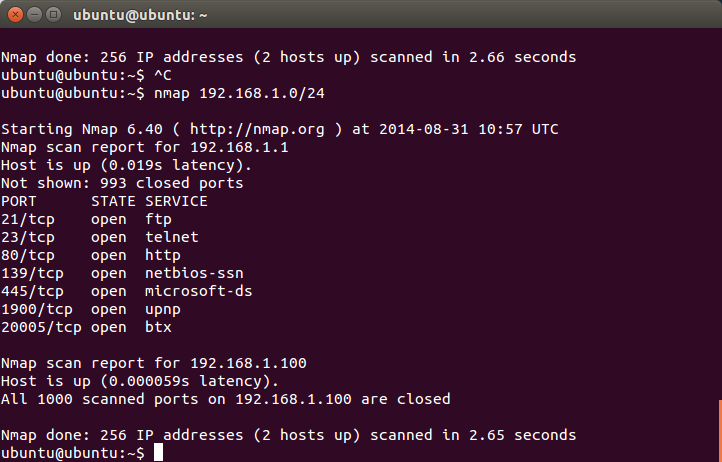Click the SERVICE column header text
The width and height of the screenshot is (722, 462).
(x=176, y=201)
